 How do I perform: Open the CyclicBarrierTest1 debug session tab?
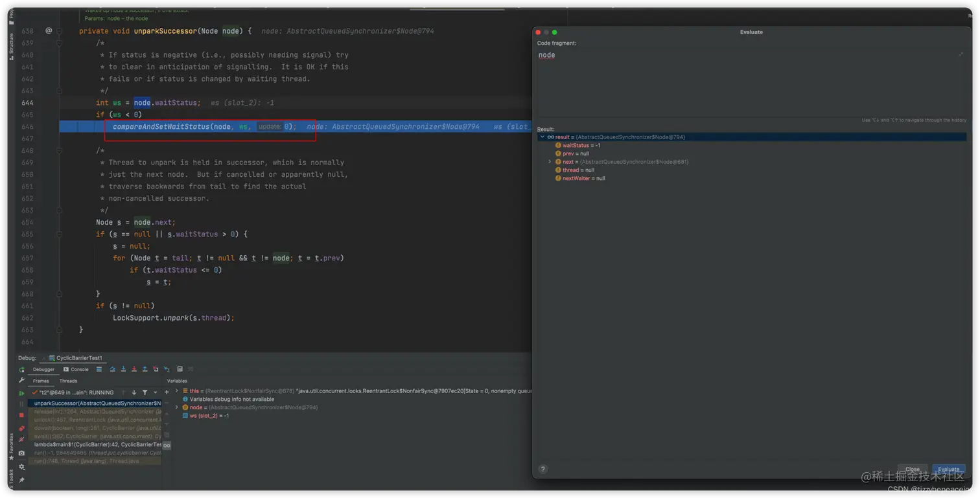pyautogui.click(x=75, y=358)
